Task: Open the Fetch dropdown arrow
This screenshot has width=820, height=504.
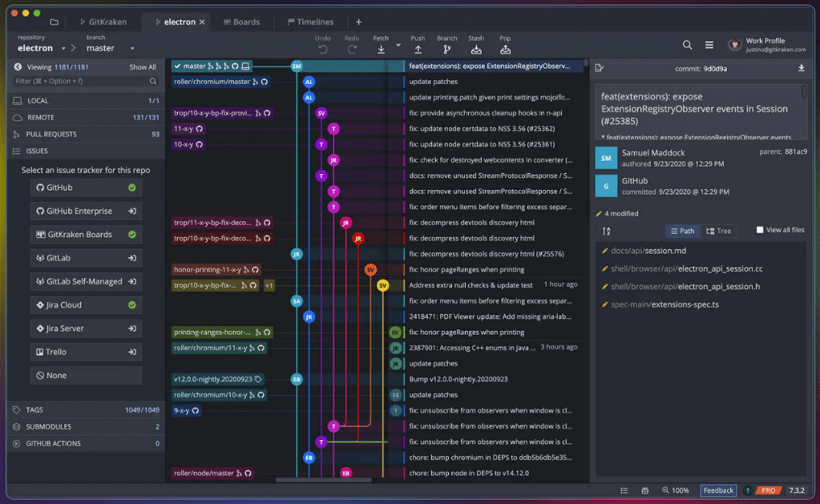Action: tap(398, 46)
